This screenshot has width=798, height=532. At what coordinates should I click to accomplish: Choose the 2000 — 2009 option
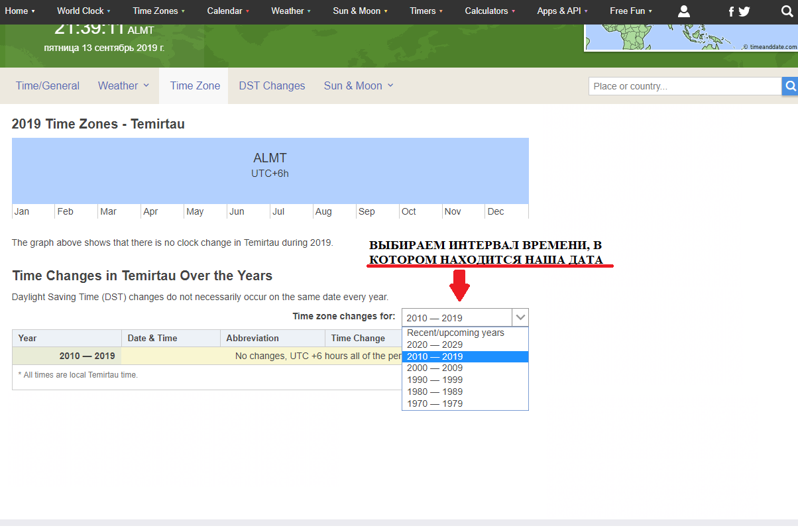click(x=465, y=368)
